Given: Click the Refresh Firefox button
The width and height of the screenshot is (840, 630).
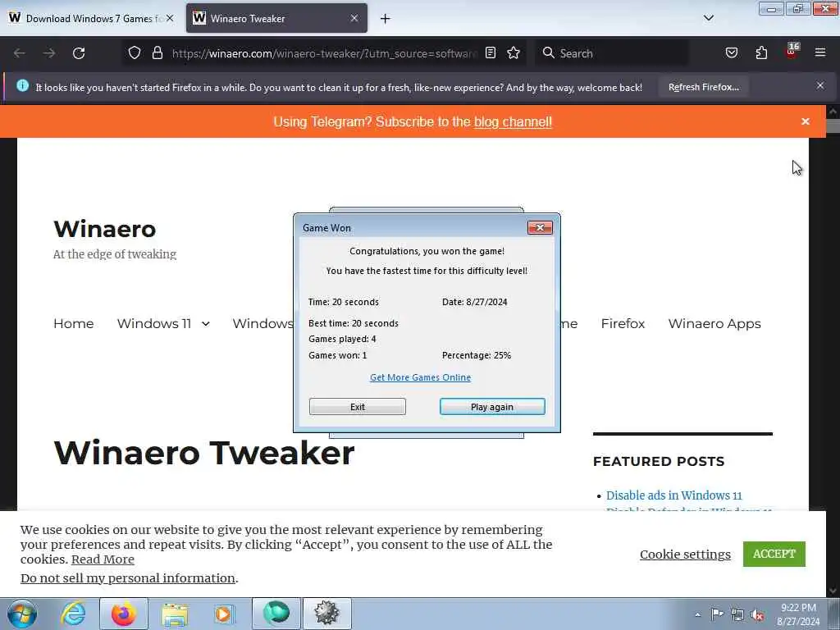Looking at the screenshot, I should [x=703, y=87].
